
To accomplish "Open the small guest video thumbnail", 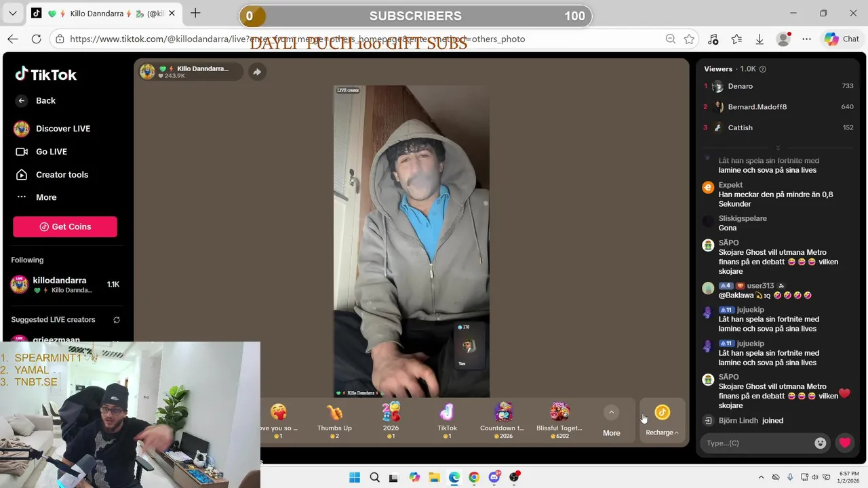I will (469, 346).
